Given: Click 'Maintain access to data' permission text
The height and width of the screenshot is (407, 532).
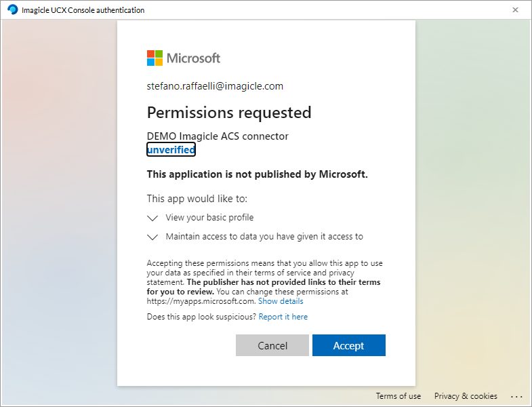Looking at the screenshot, I should click(x=264, y=237).
